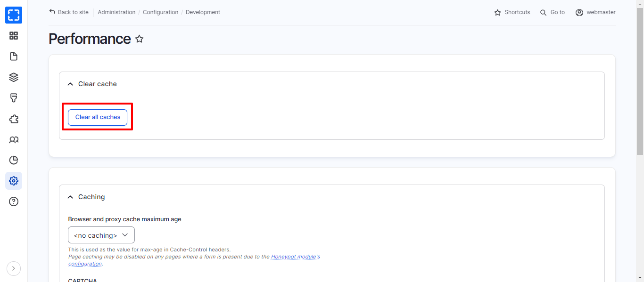Expand the sidebar with arrow button

pyautogui.click(x=14, y=268)
